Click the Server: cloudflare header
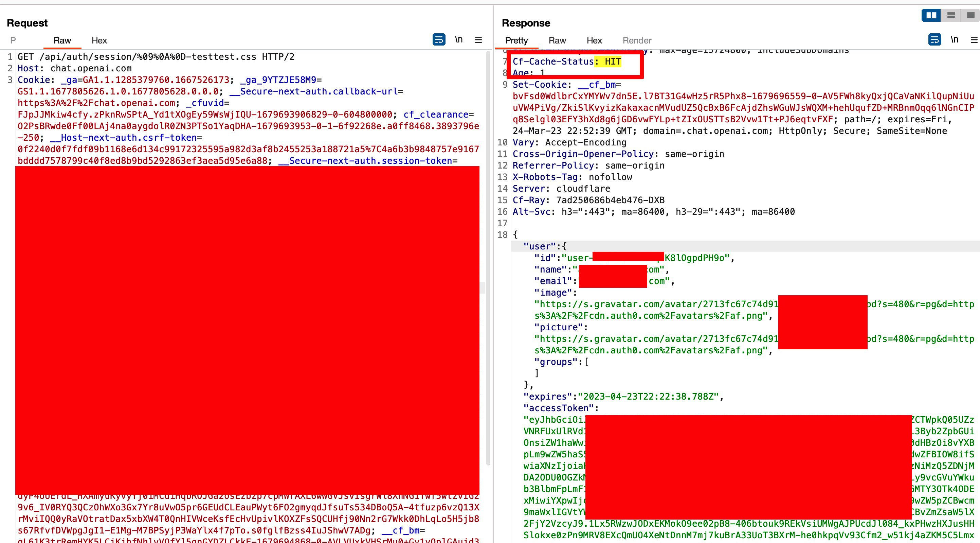This screenshot has height=543, width=980. [561, 189]
